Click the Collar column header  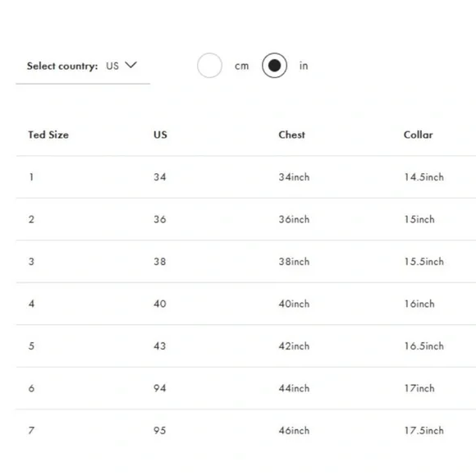(418, 135)
